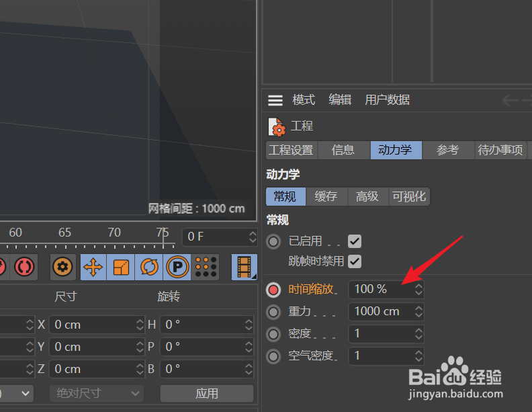The width and height of the screenshot is (532, 412).
Task: Adjust the 0 F frame stepper arrows
Action: point(253,237)
